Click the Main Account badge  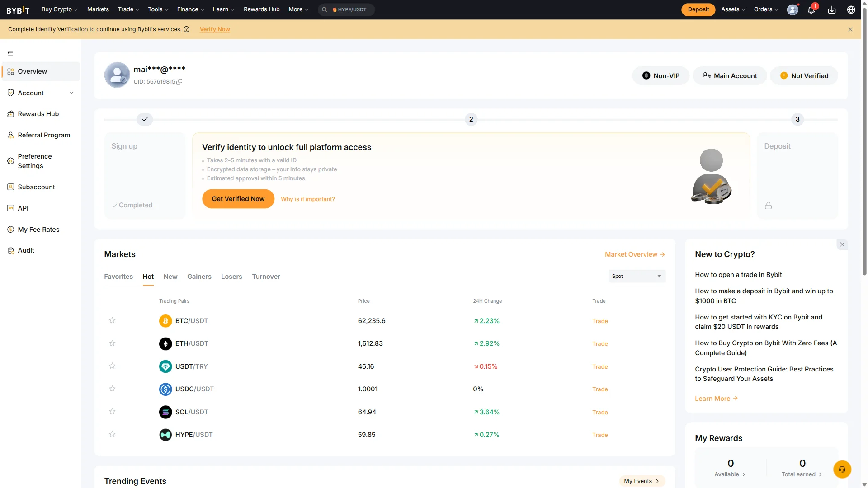tap(730, 76)
